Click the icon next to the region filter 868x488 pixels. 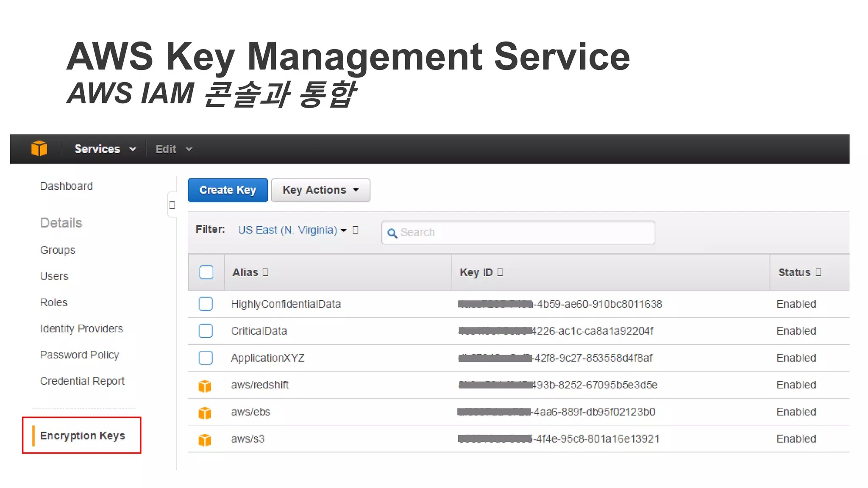click(356, 230)
